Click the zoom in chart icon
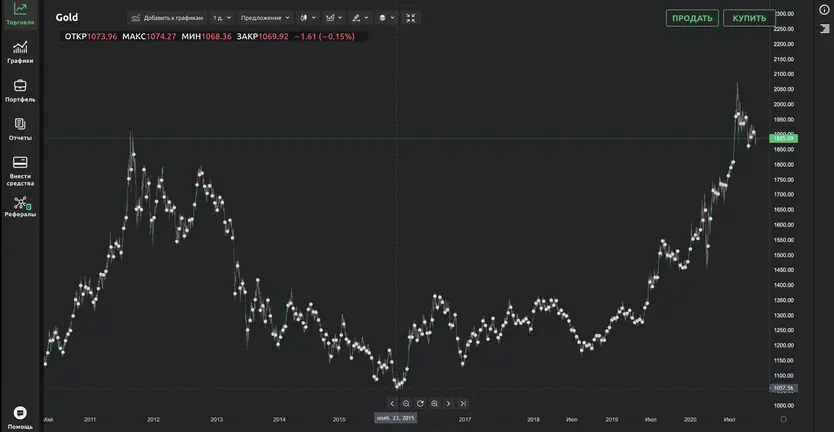Image resolution: width=834 pixels, height=432 pixels. [434, 403]
